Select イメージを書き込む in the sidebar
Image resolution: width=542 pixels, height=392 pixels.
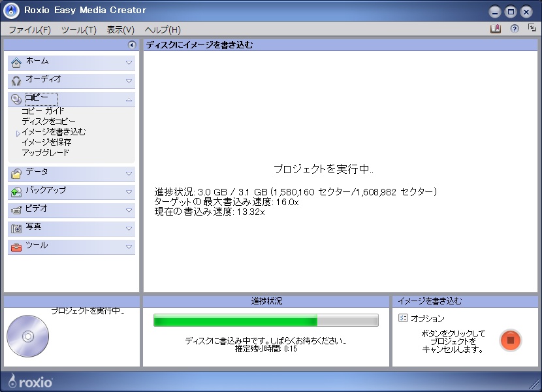pos(54,132)
